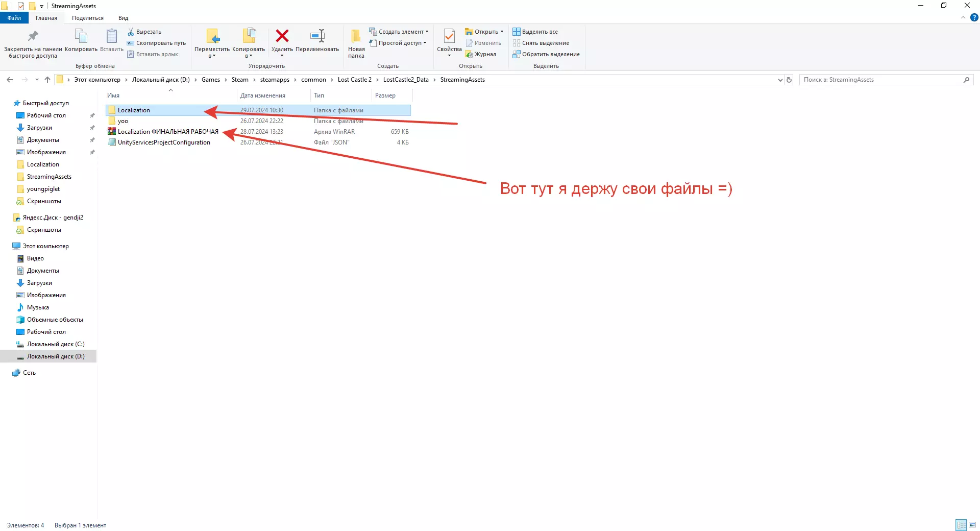Click the search magnifier icon
Screen dimensions: 980x531
tap(966, 80)
